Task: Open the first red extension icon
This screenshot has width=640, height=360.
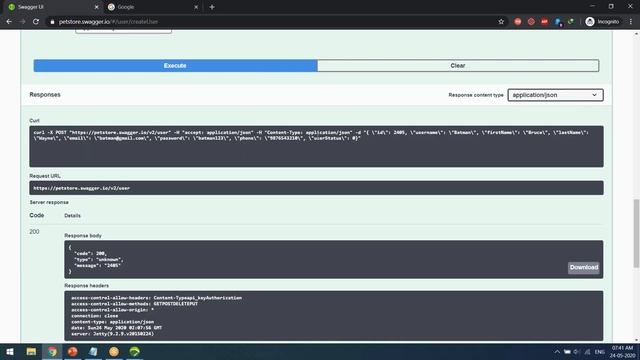Action: click(518, 22)
